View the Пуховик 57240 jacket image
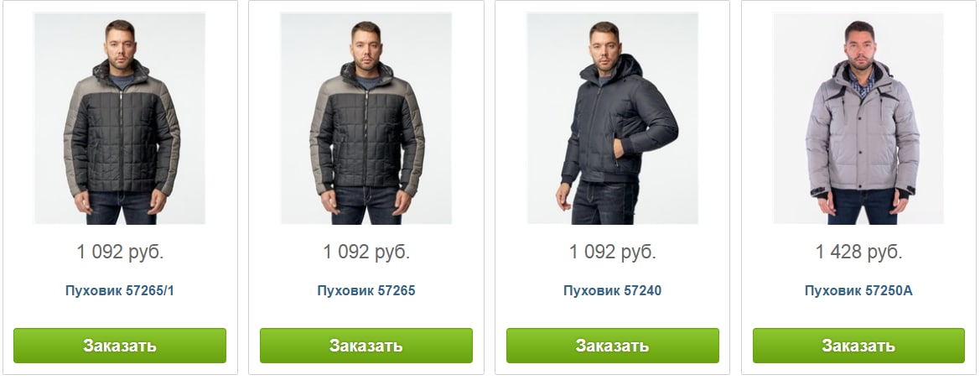980x380 pixels. pyautogui.click(x=612, y=118)
